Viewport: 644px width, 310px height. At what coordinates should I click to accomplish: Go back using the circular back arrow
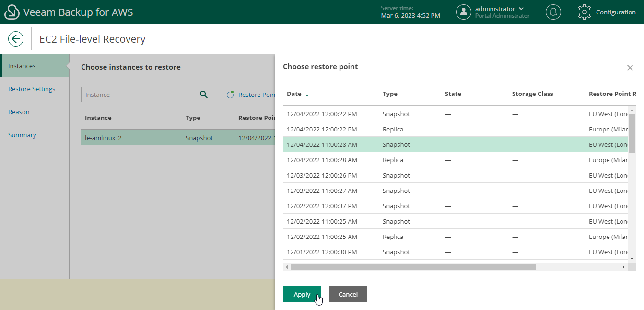[16, 39]
